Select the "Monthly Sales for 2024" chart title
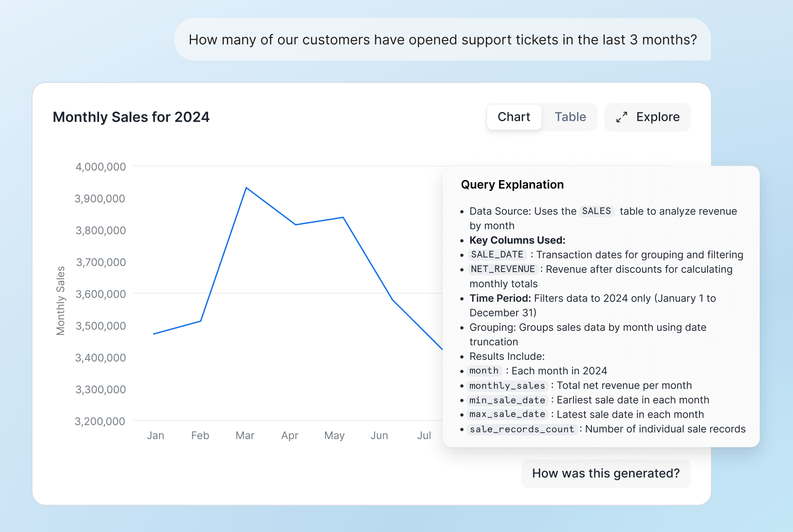The image size is (793, 532). (x=131, y=117)
